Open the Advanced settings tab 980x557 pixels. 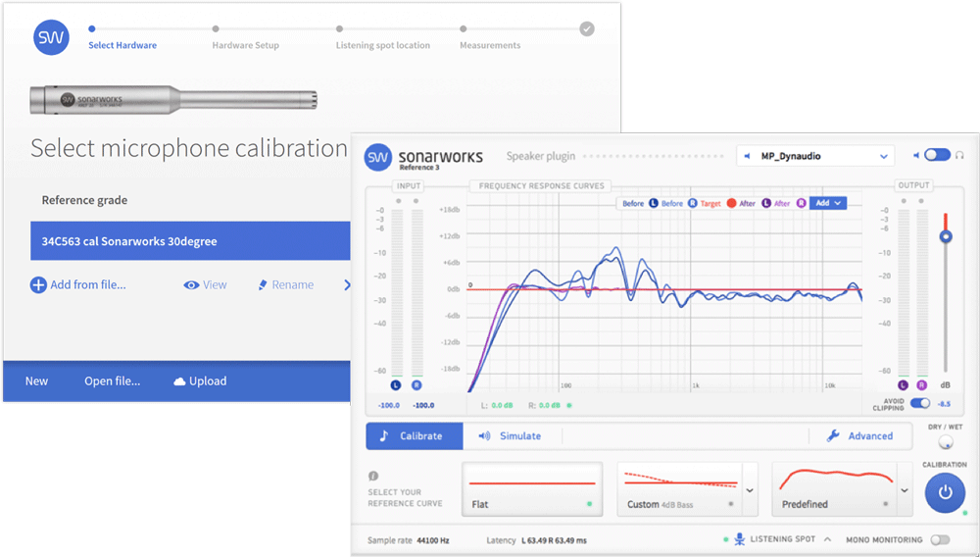coord(859,435)
